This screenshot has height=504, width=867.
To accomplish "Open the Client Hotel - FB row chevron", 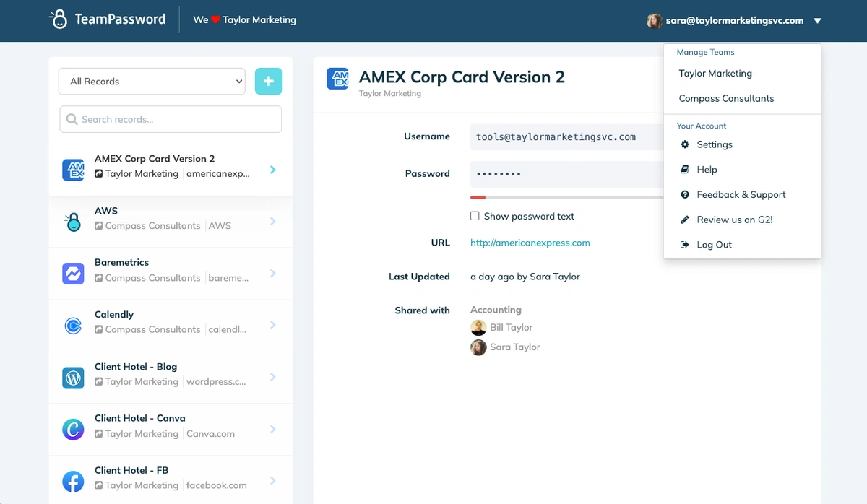I will click(273, 481).
